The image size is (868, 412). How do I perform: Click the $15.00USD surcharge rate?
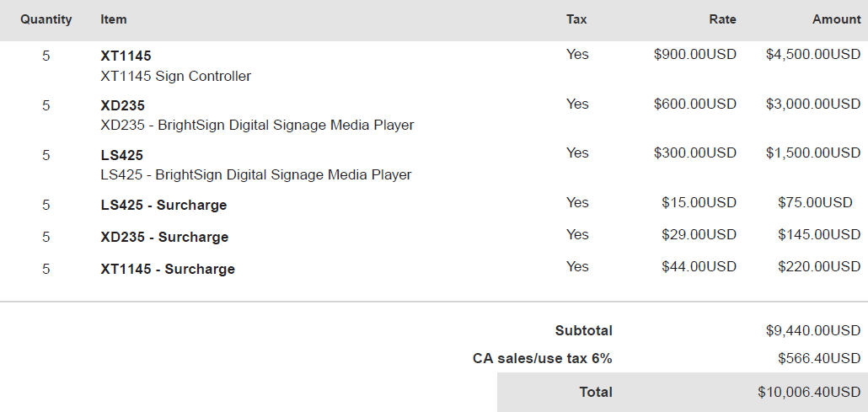tap(699, 202)
